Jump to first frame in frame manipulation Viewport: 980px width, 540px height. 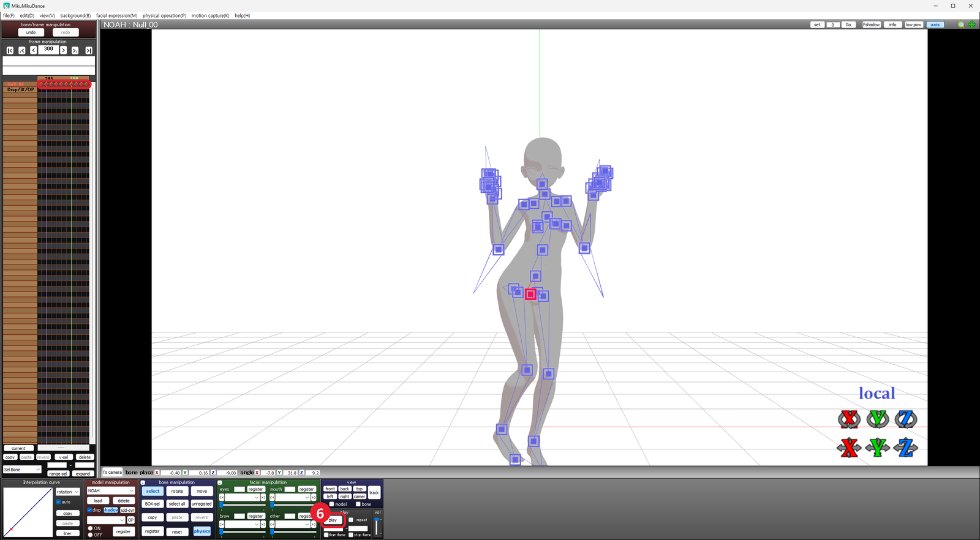[10, 50]
